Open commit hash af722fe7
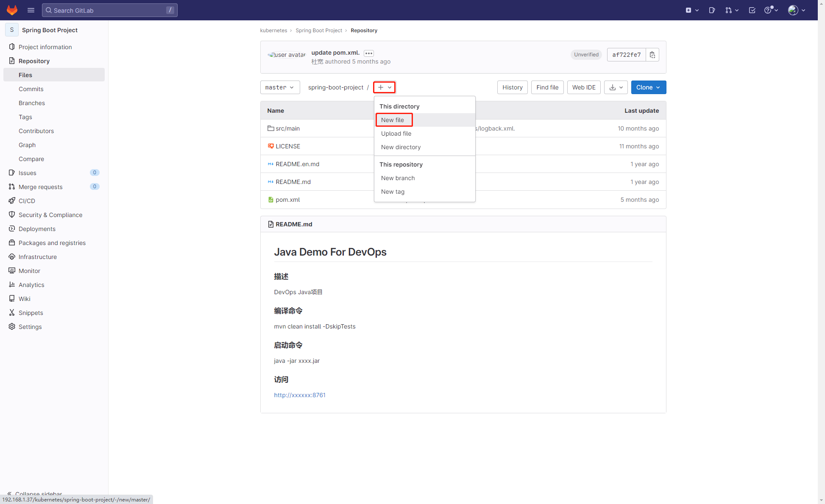 coord(627,55)
